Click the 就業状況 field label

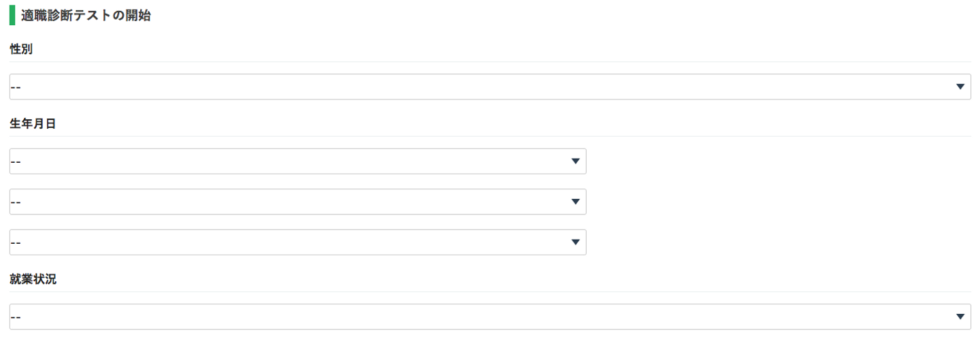pyautogui.click(x=33, y=279)
